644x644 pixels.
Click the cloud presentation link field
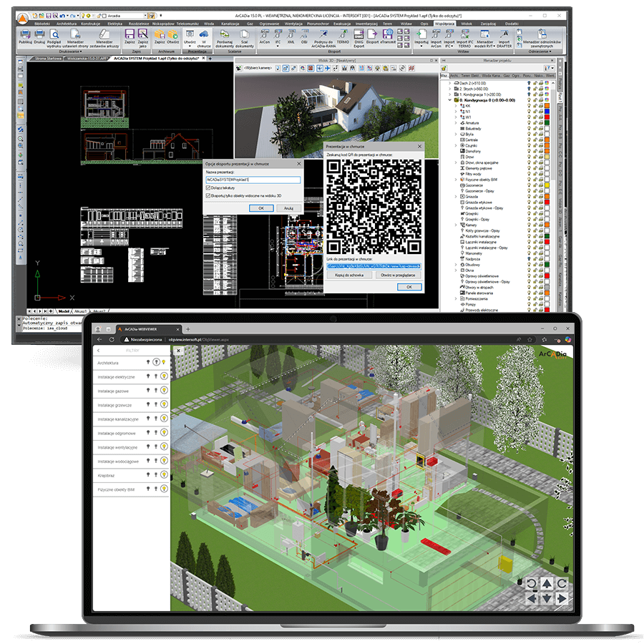tap(374, 267)
